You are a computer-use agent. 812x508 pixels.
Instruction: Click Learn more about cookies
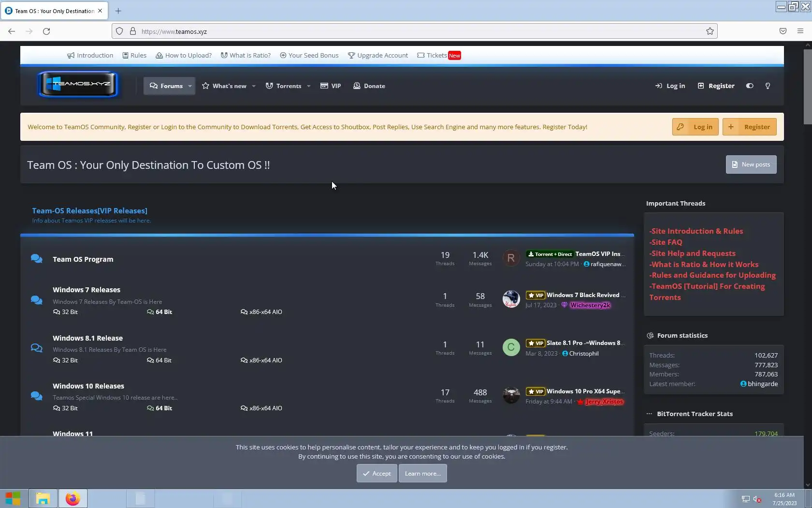point(423,473)
